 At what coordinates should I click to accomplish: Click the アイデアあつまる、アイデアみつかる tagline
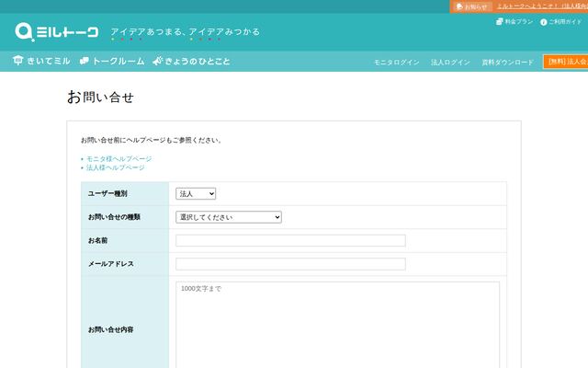click(x=185, y=32)
